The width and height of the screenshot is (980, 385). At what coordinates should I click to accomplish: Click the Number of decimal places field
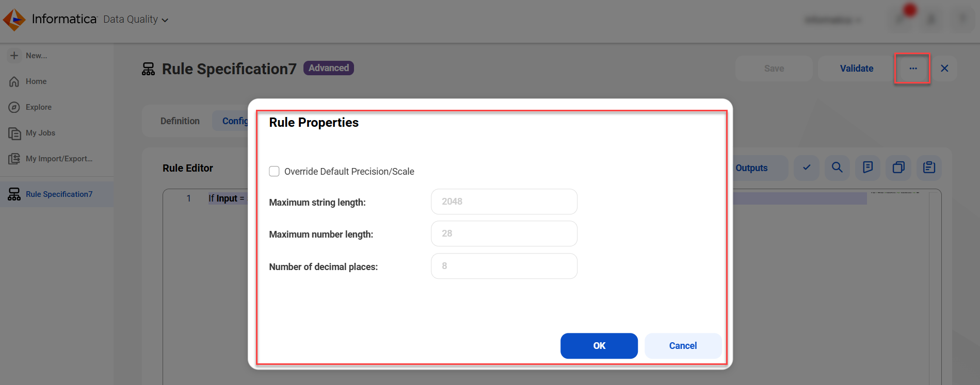pyautogui.click(x=504, y=266)
